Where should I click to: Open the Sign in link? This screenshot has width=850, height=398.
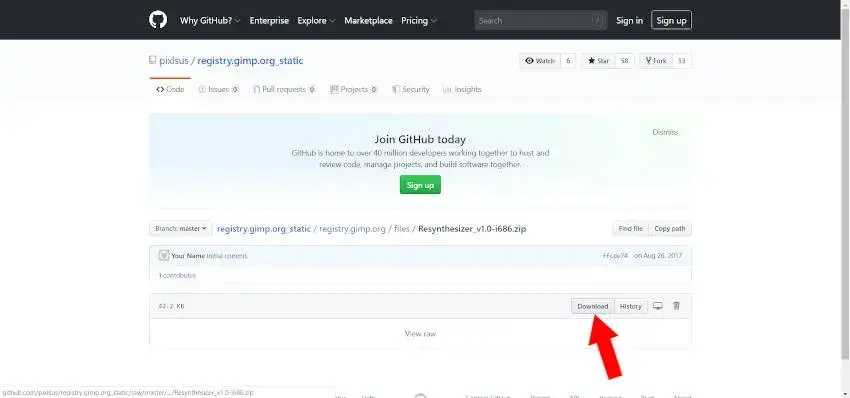pos(629,21)
